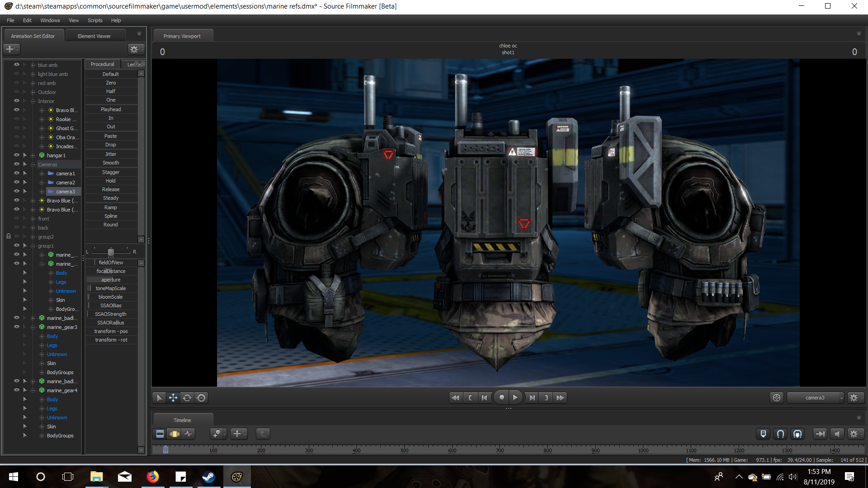The height and width of the screenshot is (488, 868).
Task: Select the Move manipulator tool
Action: [x=173, y=398]
